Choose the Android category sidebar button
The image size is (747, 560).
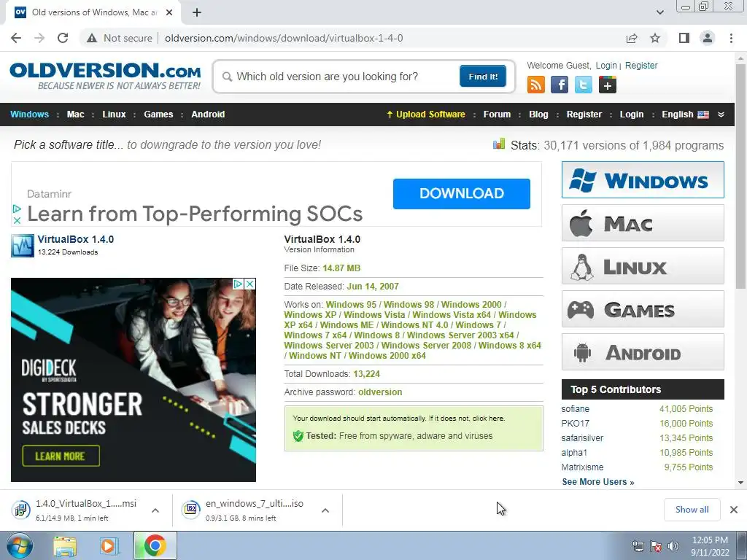642,352
